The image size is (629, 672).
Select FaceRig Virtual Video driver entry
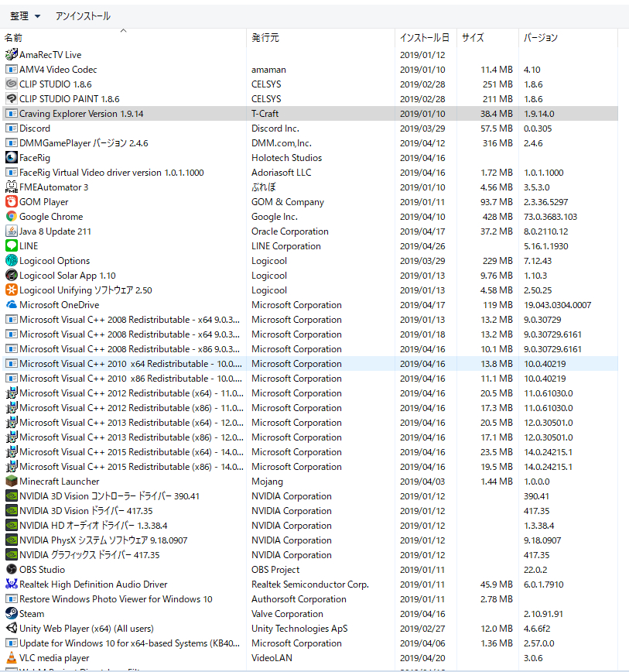tap(310, 173)
